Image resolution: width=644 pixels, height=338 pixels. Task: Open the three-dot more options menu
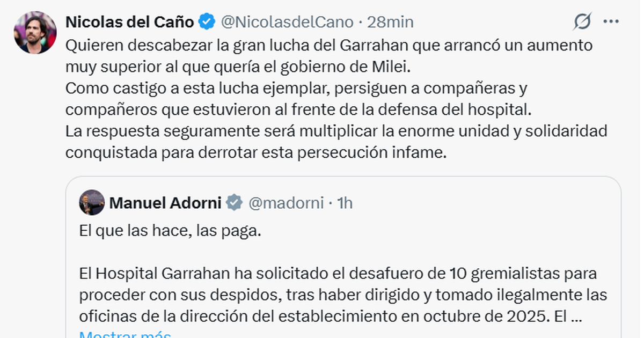pyautogui.click(x=611, y=22)
